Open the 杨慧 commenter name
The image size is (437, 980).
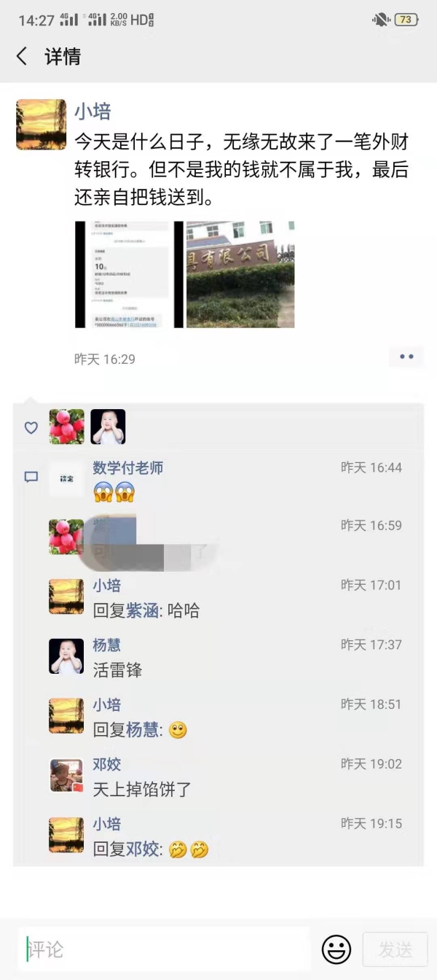click(x=107, y=645)
